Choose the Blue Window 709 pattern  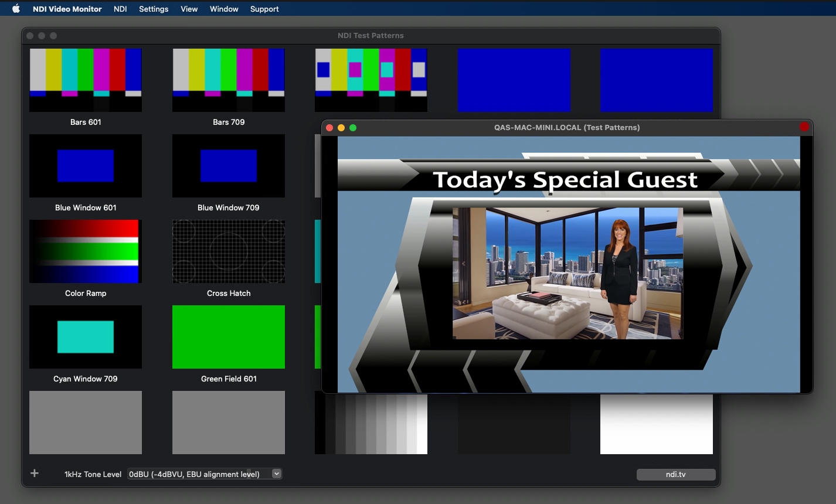click(229, 166)
